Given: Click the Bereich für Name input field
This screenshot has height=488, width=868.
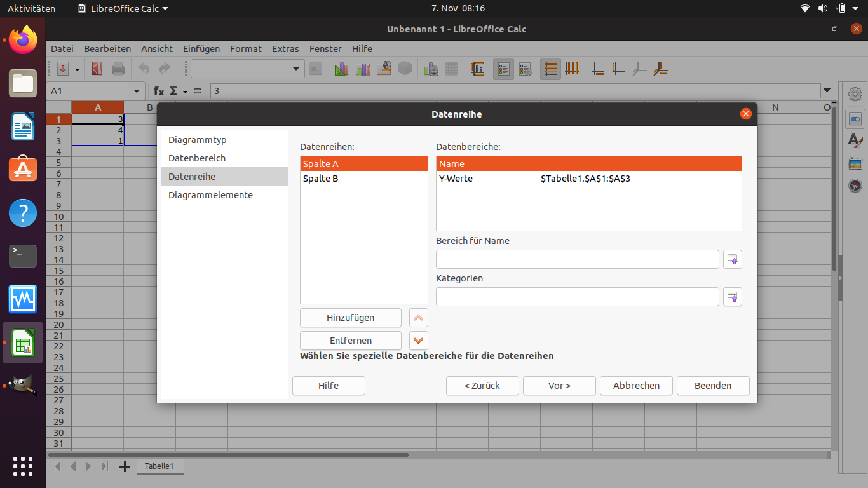Looking at the screenshot, I should [578, 259].
